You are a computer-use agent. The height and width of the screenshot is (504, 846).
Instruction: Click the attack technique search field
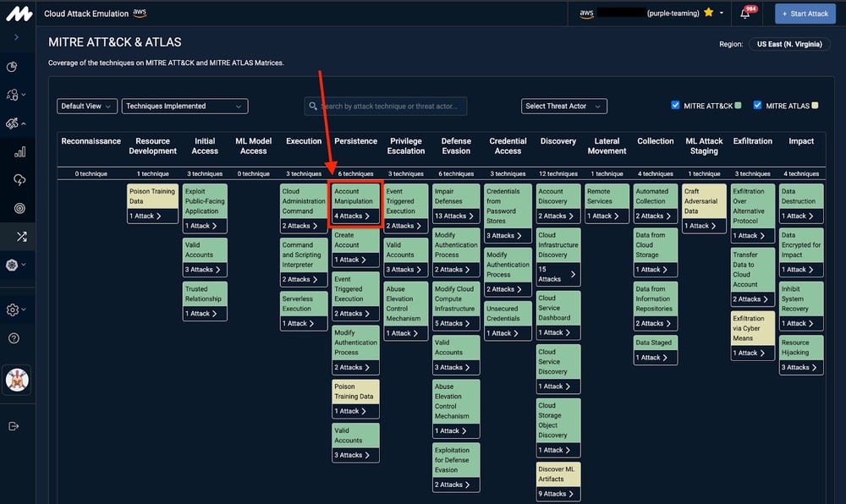click(386, 107)
